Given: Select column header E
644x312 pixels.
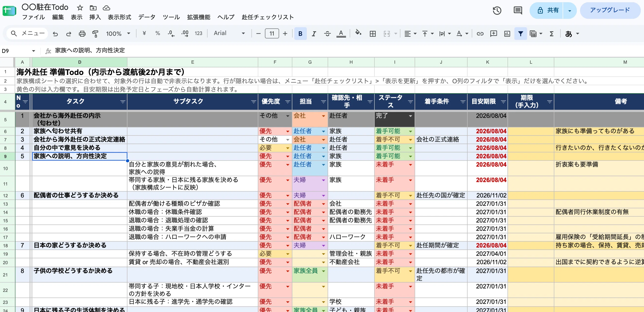Looking at the screenshot, I should 193,62.
